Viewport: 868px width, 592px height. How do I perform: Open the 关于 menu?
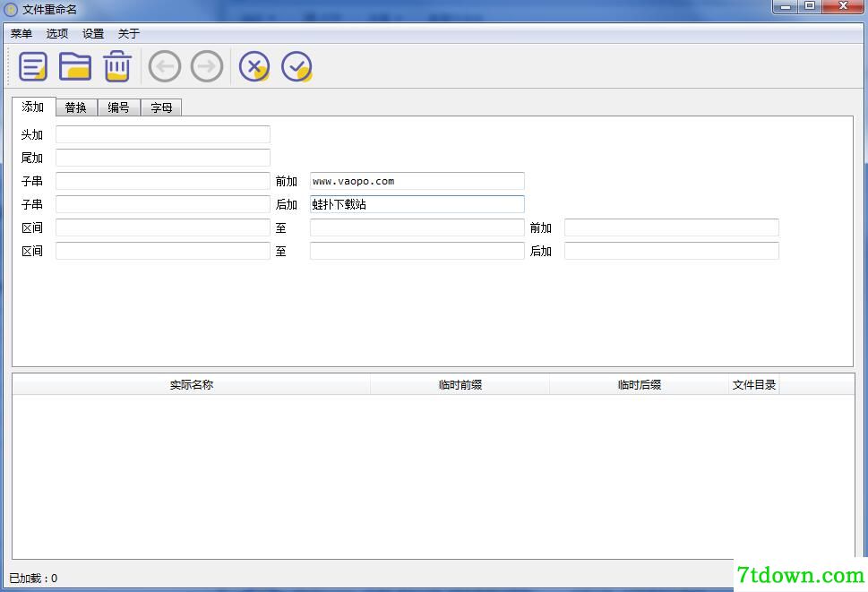click(x=128, y=33)
